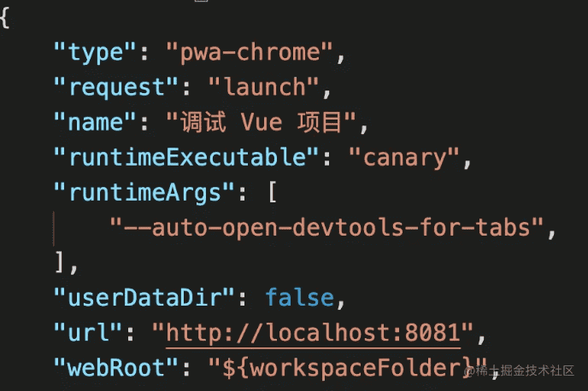The width and height of the screenshot is (588, 391).
Task: Click the opening curly brace at top
Action: (x=4, y=17)
